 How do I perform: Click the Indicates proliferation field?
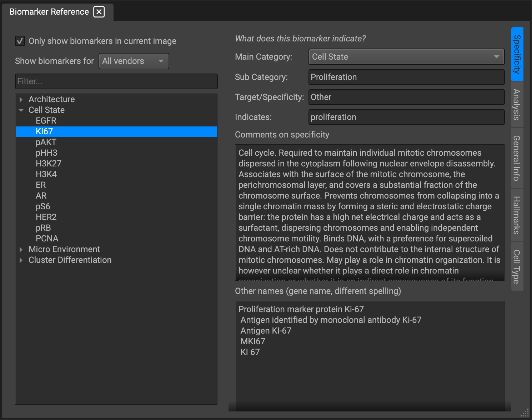click(406, 117)
